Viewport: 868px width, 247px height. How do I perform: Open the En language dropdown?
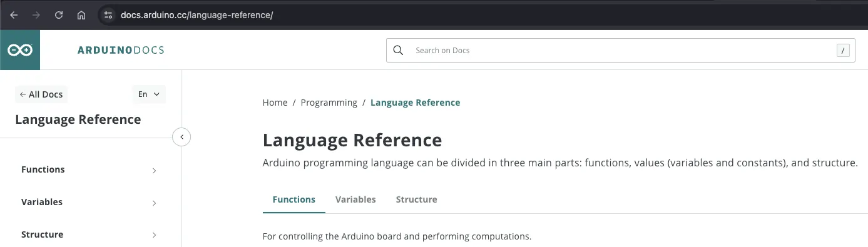pyautogui.click(x=149, y=94)
